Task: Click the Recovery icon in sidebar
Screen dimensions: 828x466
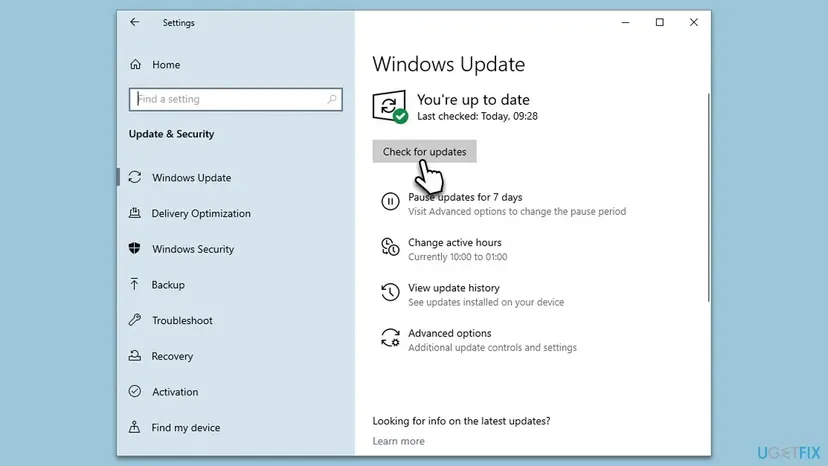Action: [x=135, y=356]
